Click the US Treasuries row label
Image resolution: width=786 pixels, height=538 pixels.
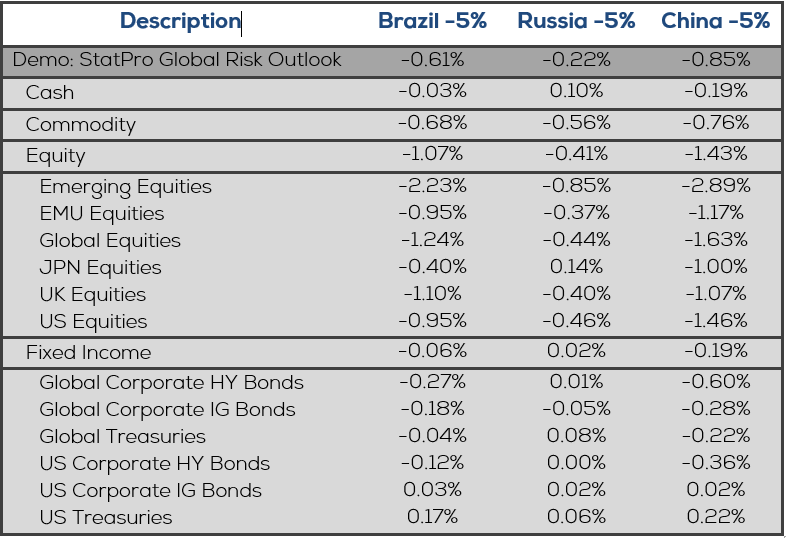pyautogui.click(x=106, y=518)
